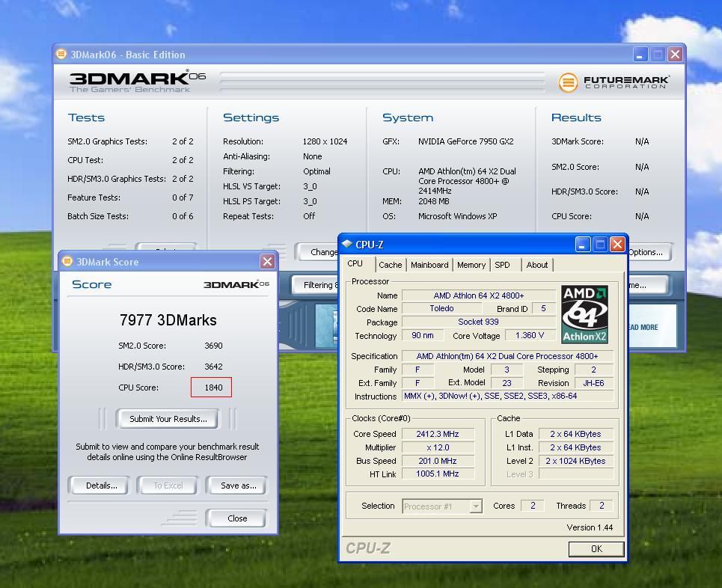Image resolution: width=722 pixels, height=588 pixels.
Task: Click Submit Your Results button
Action: coord(168,419)
